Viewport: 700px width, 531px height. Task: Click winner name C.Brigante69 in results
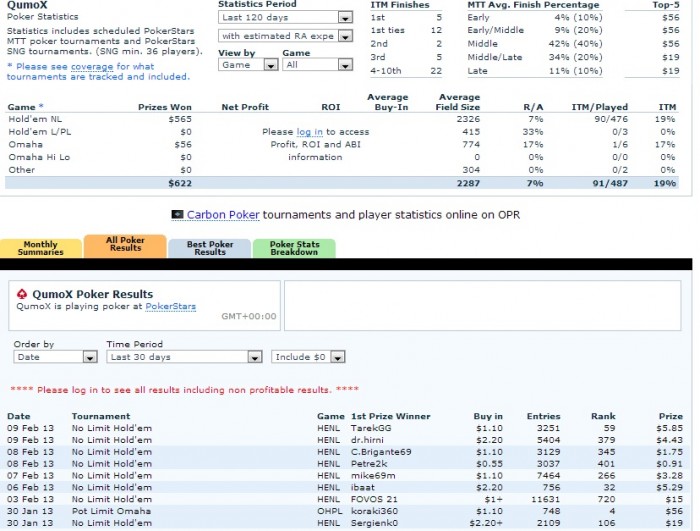381,452
